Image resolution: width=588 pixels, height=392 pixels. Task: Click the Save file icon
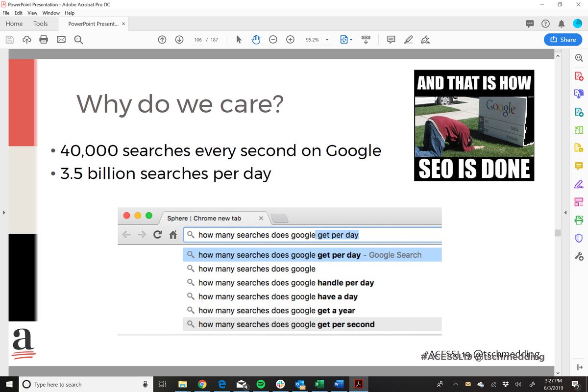tap(9, 40)
